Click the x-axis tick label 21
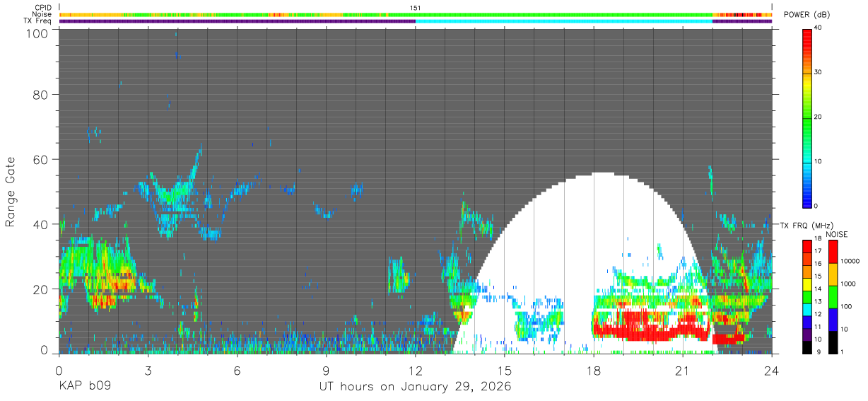 (x=683, y=371)
